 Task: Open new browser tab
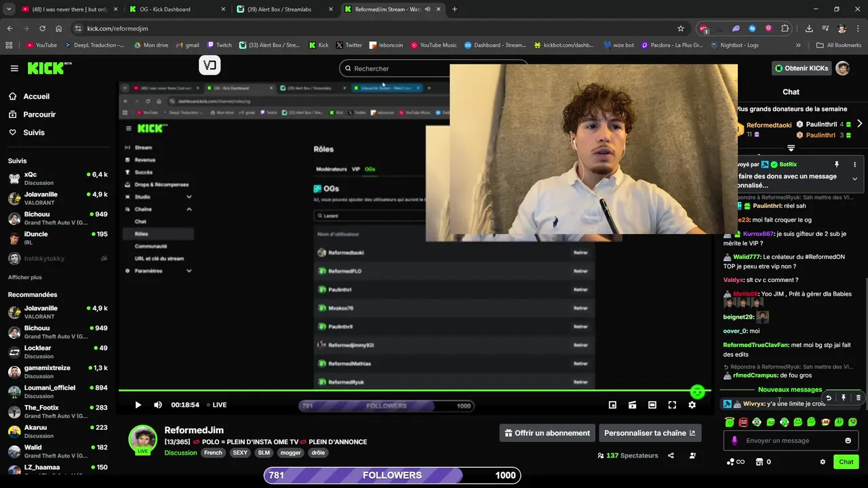tap(454, 9)
